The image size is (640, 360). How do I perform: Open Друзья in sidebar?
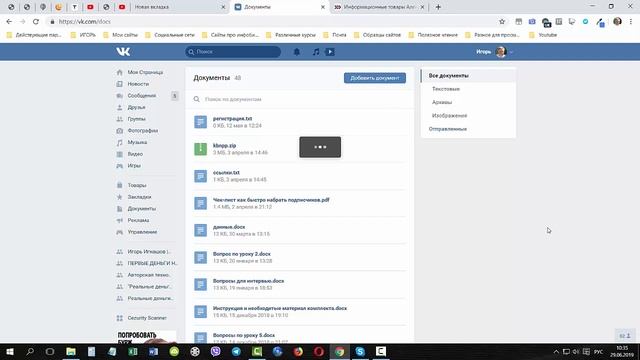[136, 107]
